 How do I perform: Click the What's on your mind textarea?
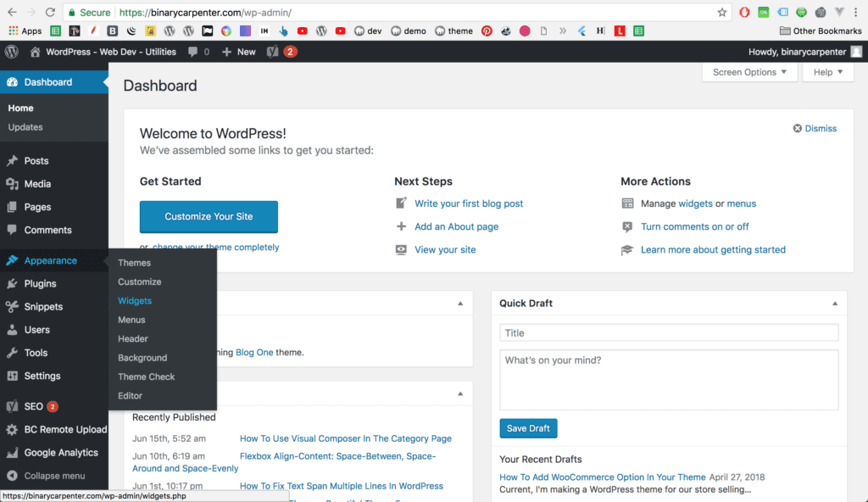click(x=669, y=380)
